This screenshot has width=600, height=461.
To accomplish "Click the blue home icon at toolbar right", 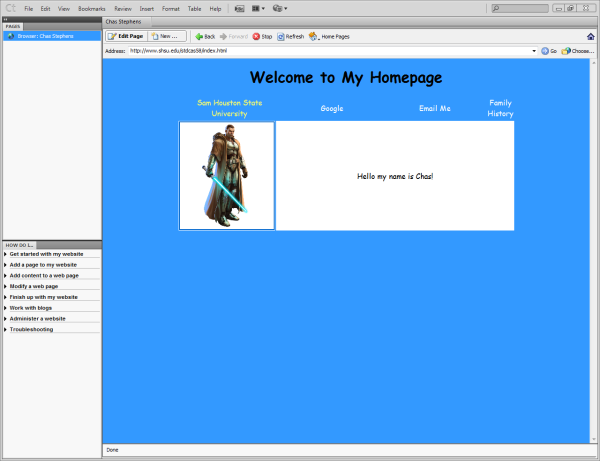I will coord(590,37).
